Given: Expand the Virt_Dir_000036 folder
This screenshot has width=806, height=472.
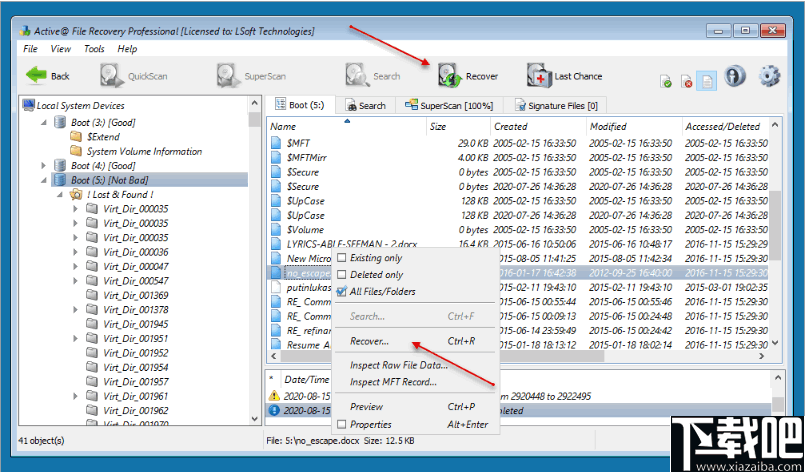Looking at the screenshot, I should click(x=76, y=252).
